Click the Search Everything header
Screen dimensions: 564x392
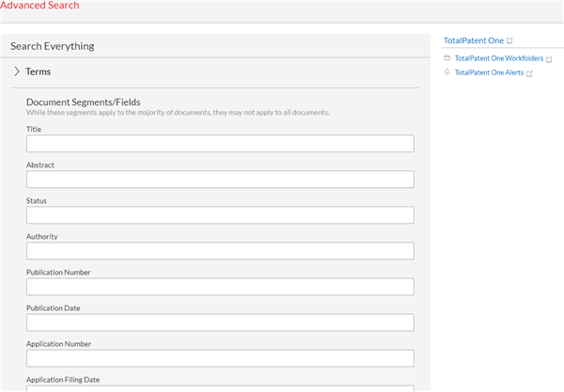53,46
